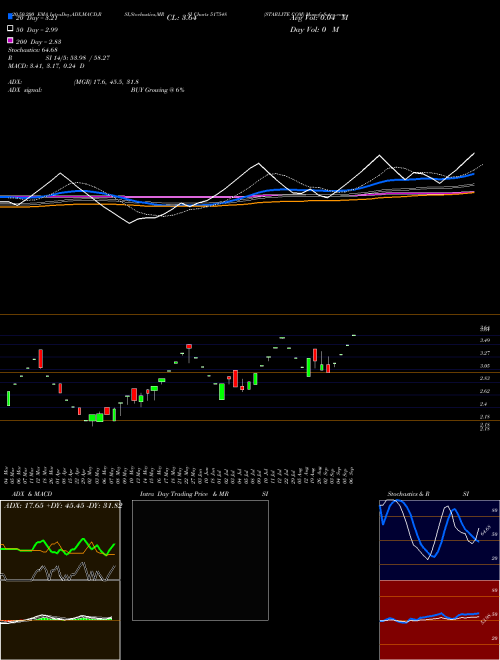Click the 2.4 price axis label

[484, 404]
